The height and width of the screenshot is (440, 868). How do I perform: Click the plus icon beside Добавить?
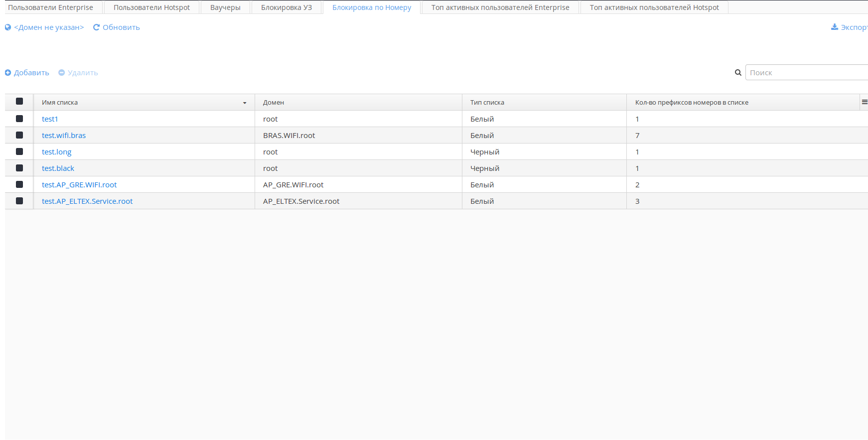tap(8, 73)
